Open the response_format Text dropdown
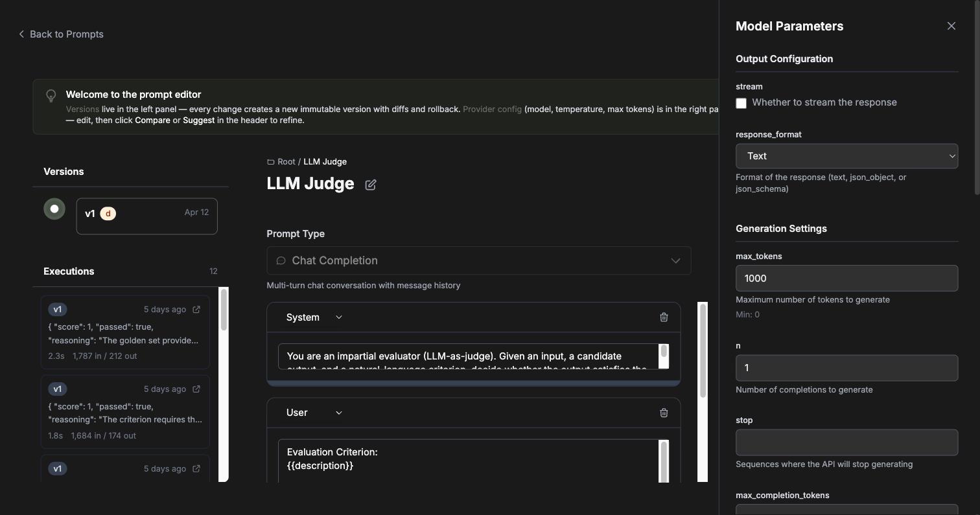980x515 pixels. 846,156
